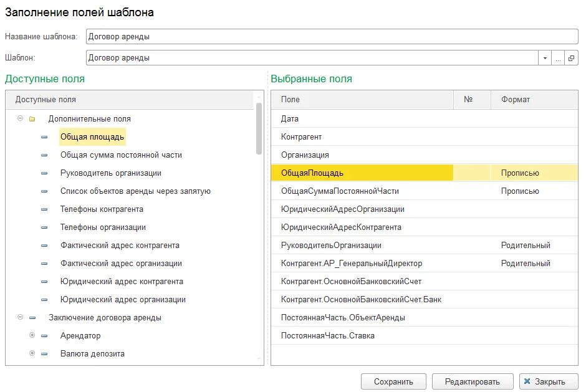Click the field icon beside Руководитель организации

(x=44, y=173)
